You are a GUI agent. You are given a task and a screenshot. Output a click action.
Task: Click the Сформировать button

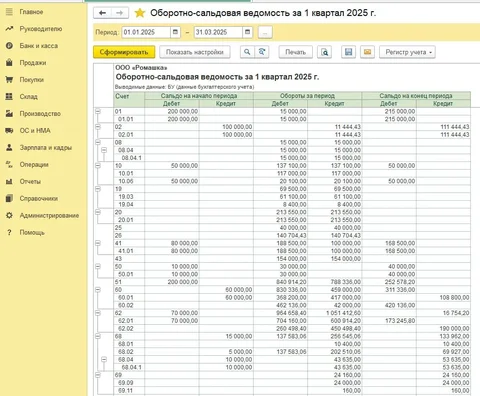pyautogui.click(x=124, y=52)
